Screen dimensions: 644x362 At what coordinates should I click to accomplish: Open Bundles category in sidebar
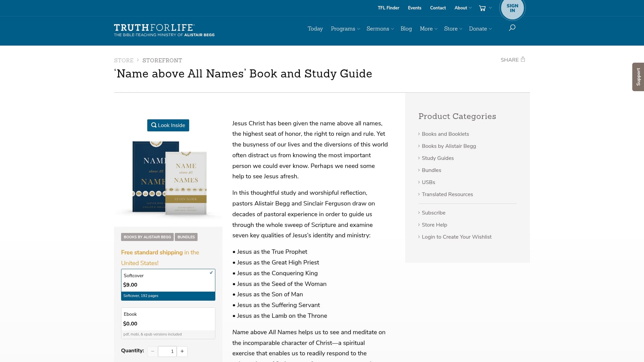431,170
